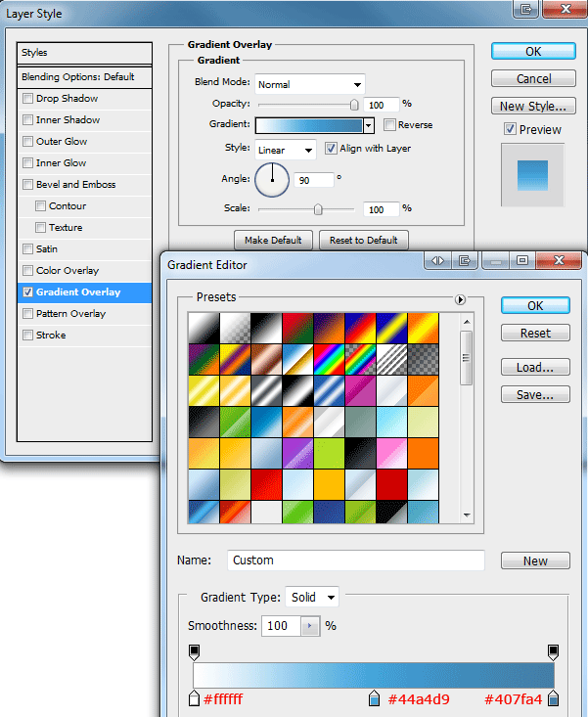
Task: Choose the black-to-white gradient preset
Action: tap(266, 328)
